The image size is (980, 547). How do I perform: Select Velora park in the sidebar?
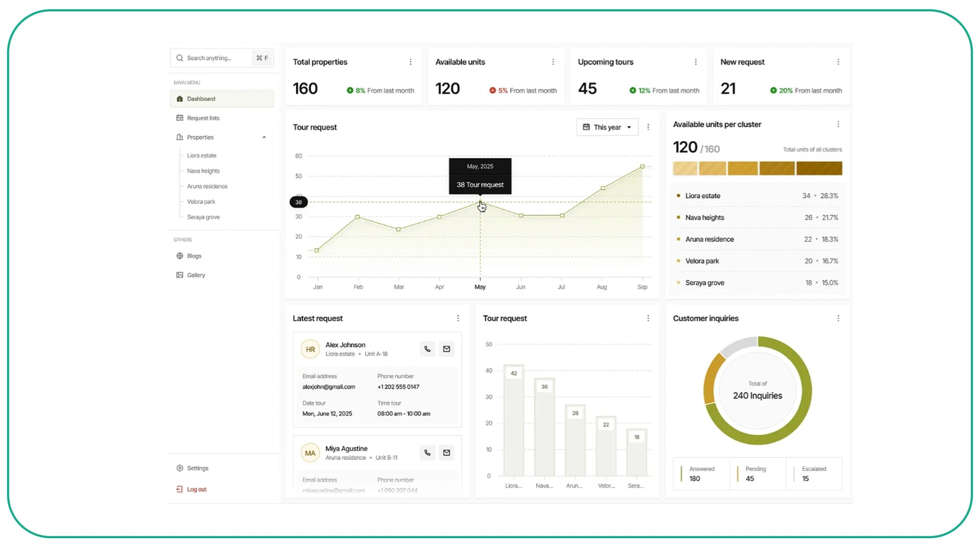click(201, 202)
